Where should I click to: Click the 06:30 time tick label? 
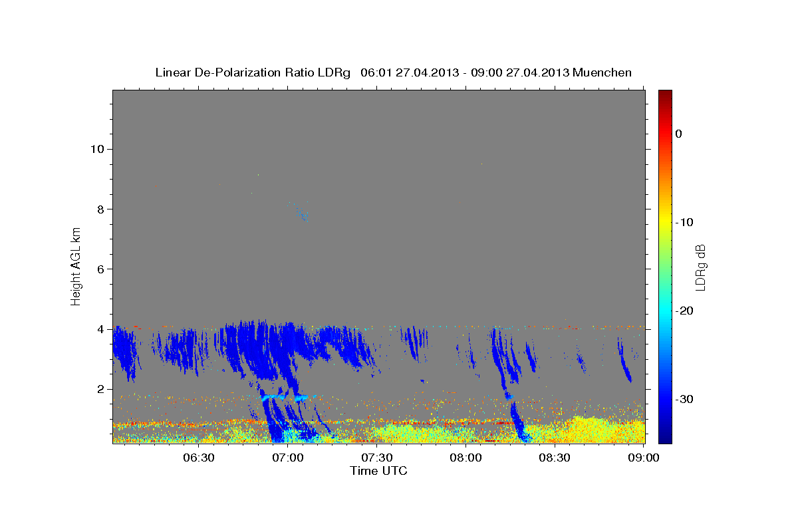[198, 458]
